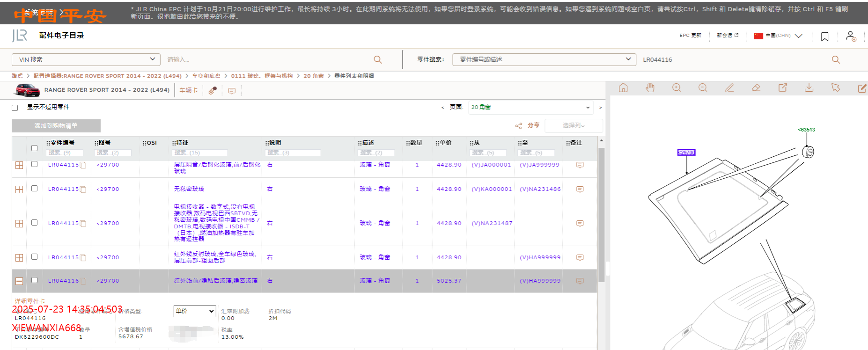Viewport: 868px width, 350px height.
Task: Select the Pan hand tool
Action: [x=650, y=88]
